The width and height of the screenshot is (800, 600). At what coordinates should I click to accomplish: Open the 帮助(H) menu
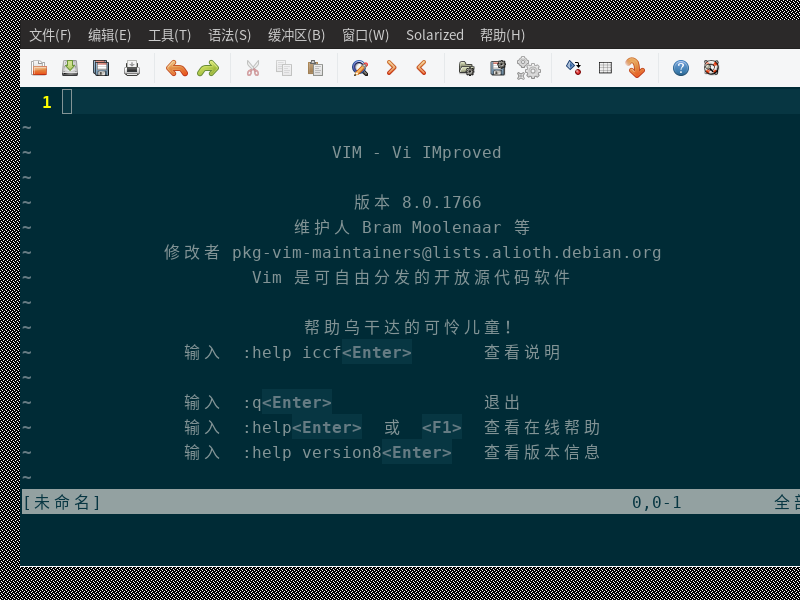coord(503,35)
